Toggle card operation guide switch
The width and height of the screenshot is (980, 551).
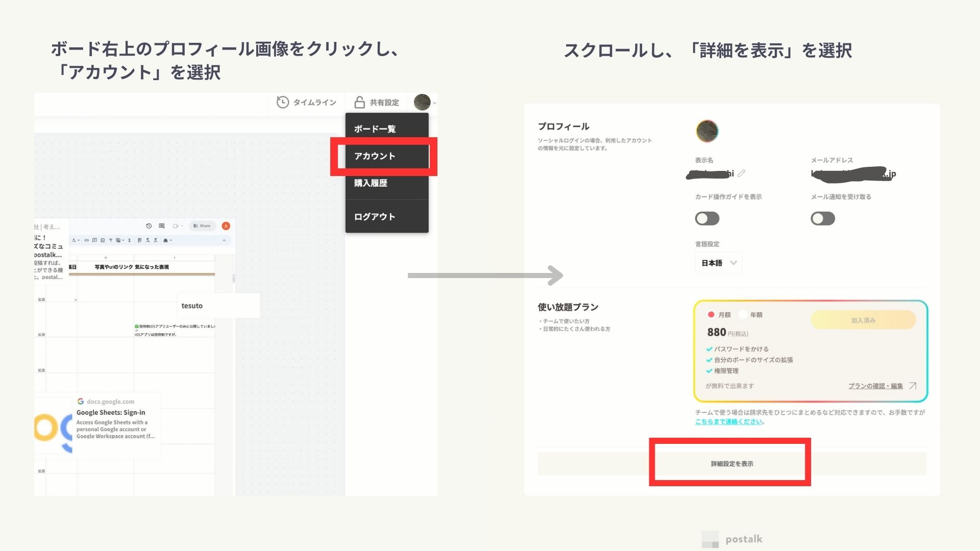(707, 219)
